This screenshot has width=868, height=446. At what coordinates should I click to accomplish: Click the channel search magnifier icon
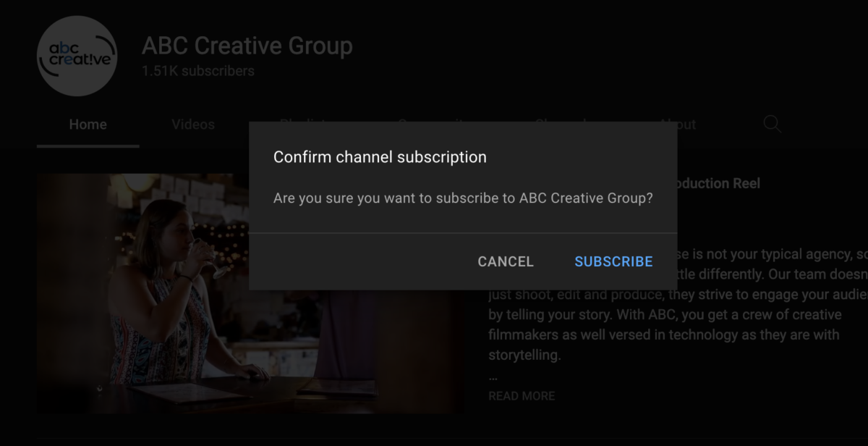point(772,125)
